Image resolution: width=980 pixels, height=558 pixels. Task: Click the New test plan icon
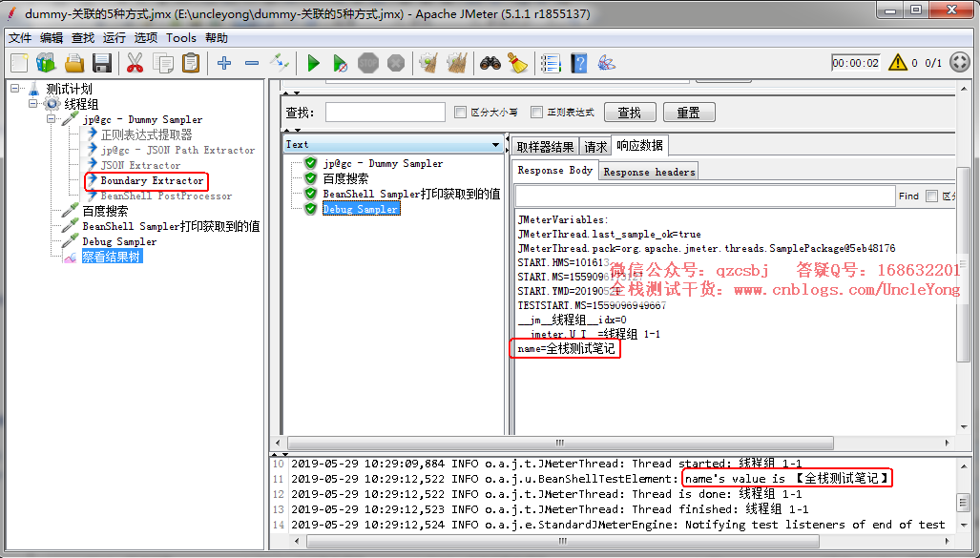coord(19,63)
